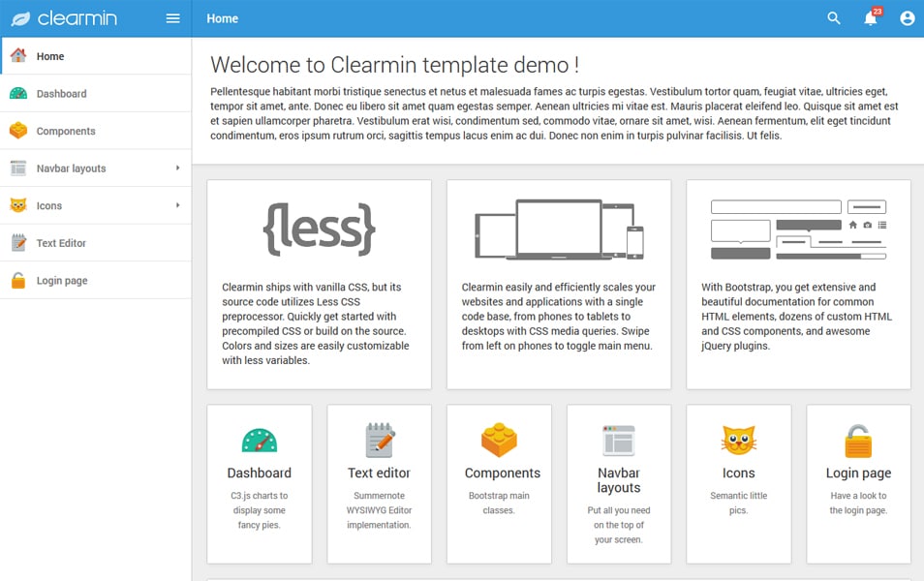
Task: Click the notification bell icon
Action: click(870, 18)
